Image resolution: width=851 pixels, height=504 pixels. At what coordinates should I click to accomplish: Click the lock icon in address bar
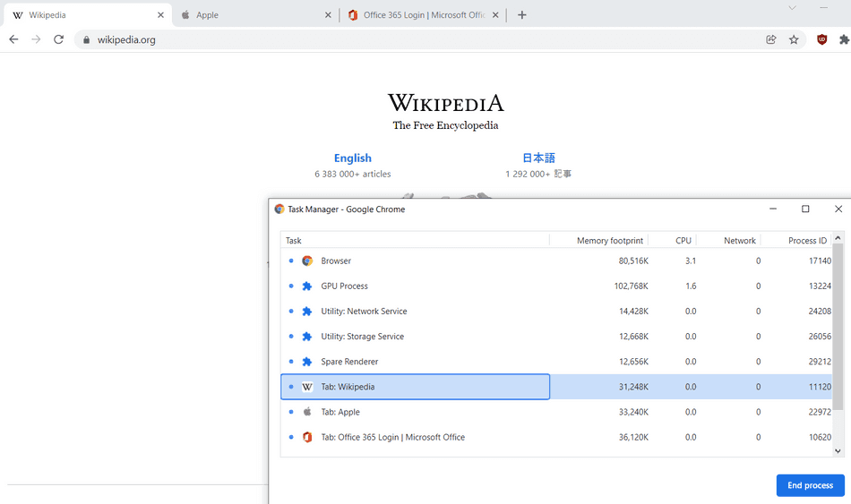[86, 39]
